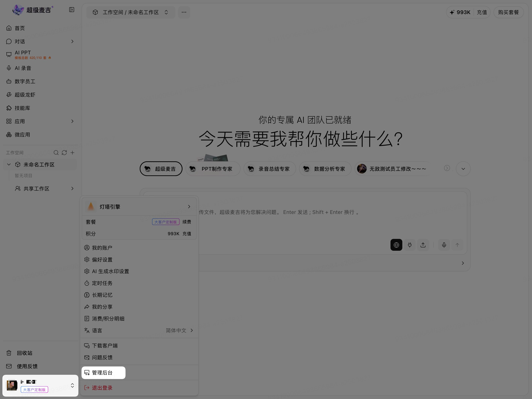Search workspaces with the magnifier icon

click(56, 153)
